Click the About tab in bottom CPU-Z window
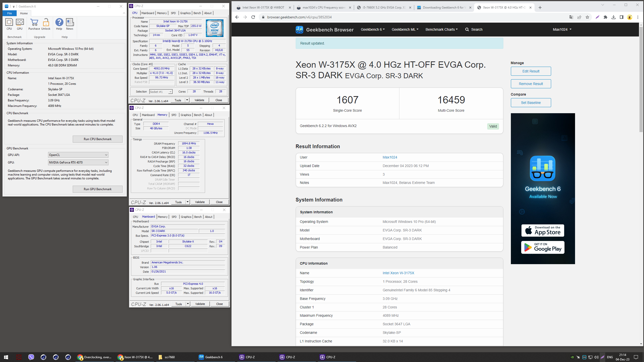This screenshot has width=644, height=362. (x=209, y=217)
